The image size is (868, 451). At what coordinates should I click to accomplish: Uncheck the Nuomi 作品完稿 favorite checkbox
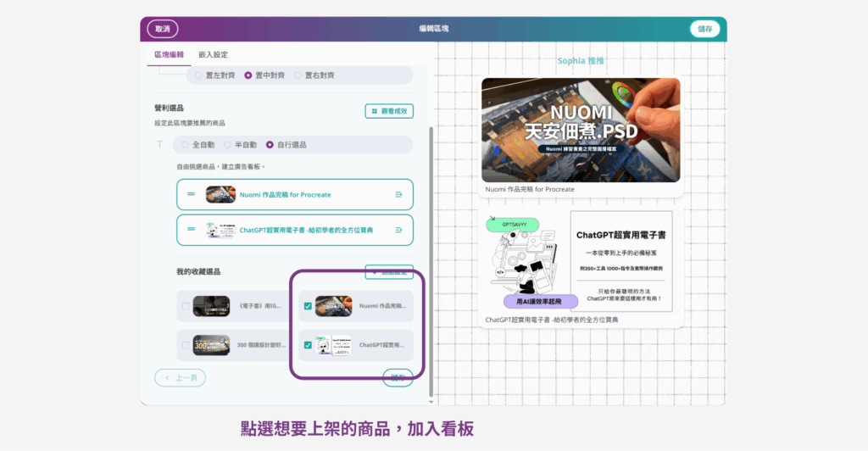coord(308,306)
